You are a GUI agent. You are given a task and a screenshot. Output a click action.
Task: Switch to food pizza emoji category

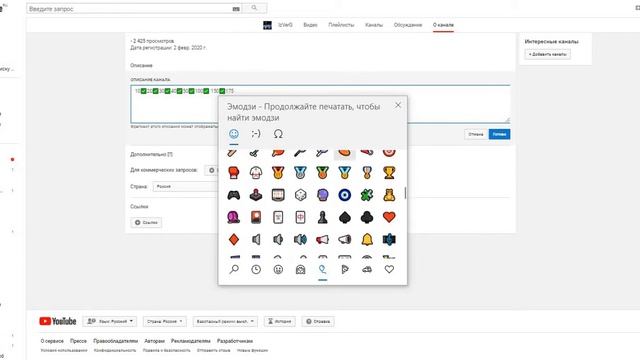[345, 269]
